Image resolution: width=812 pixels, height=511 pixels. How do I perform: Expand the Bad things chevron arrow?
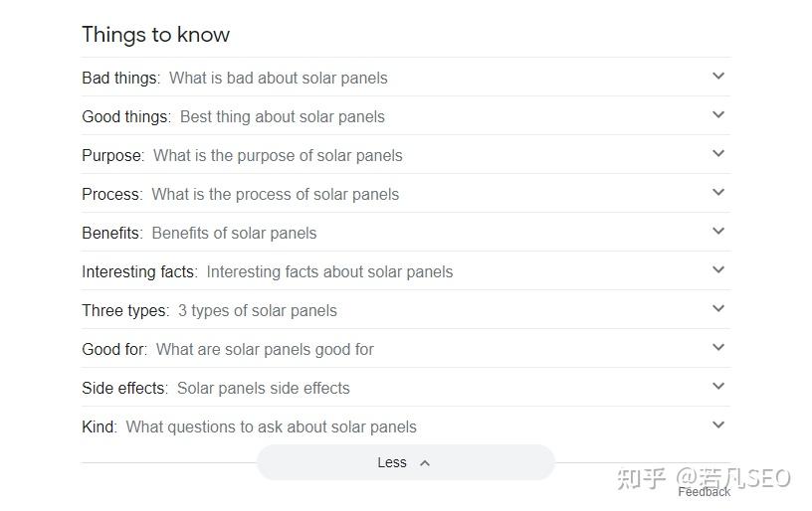coord(718,77)
